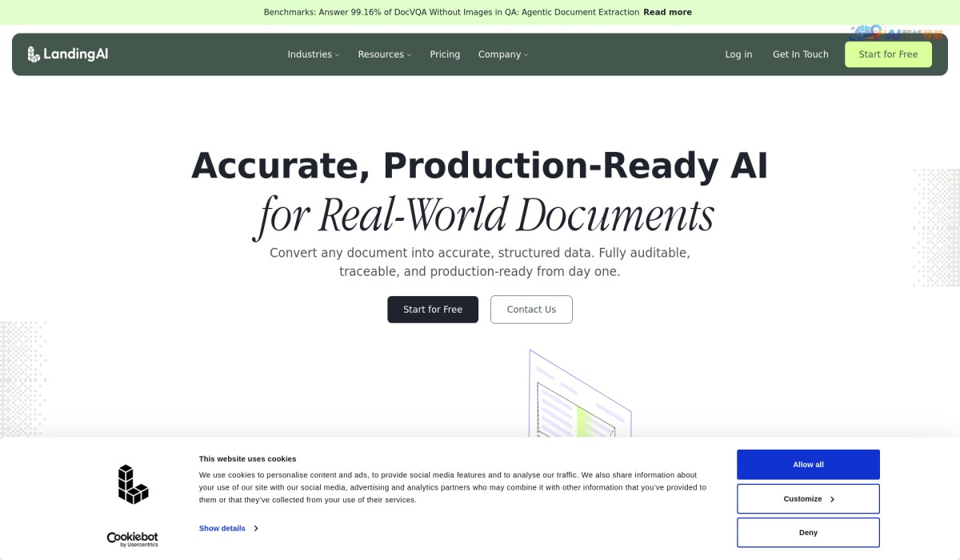Click the Benchmarks announcement text in the top banner
960x560 pixels.
click(x=451, y=12)
